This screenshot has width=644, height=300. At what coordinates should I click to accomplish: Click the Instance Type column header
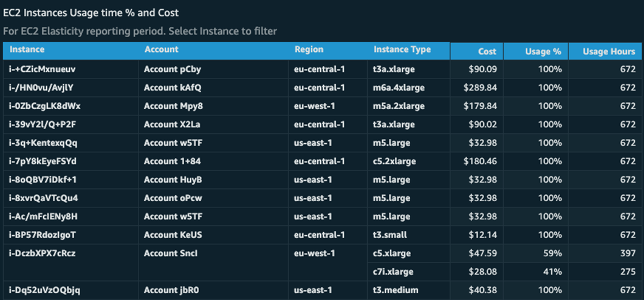[402, 50]
